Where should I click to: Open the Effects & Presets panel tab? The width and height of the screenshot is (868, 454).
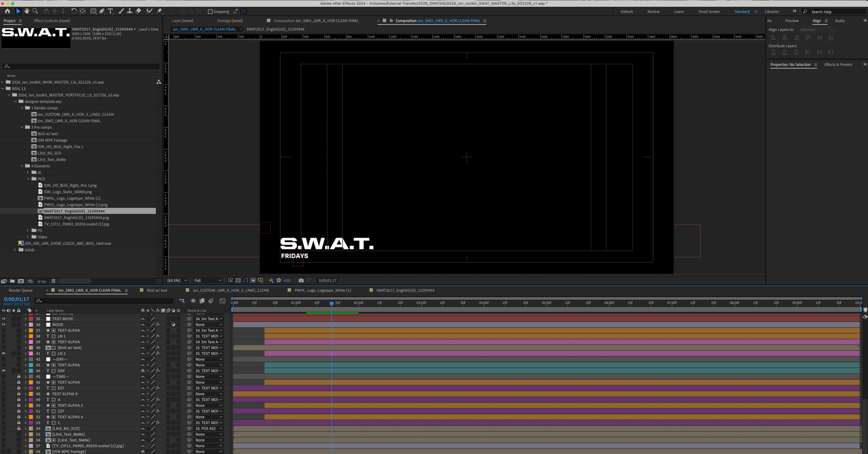[838, 65]
